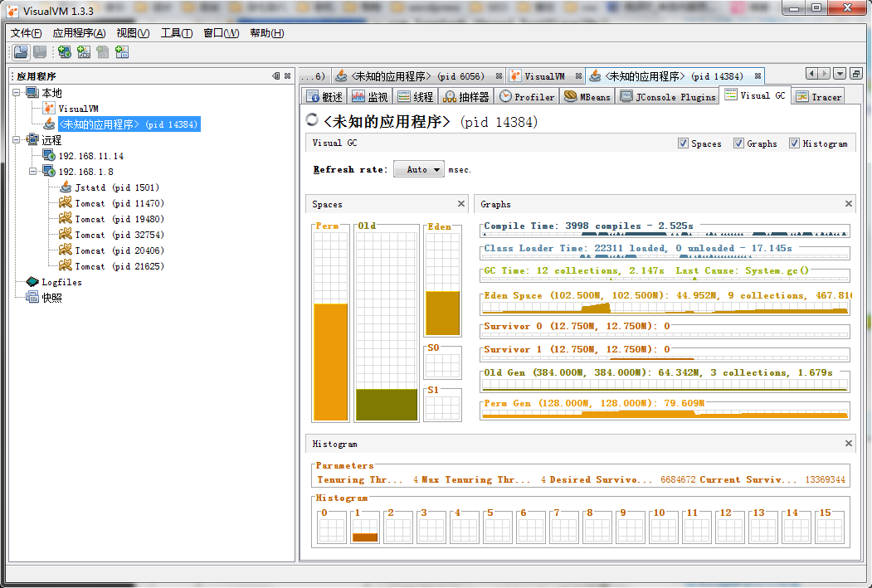872x588 pixels.
Task: Switch to the JConsole Plugins tab
Action: coord(667,96)
